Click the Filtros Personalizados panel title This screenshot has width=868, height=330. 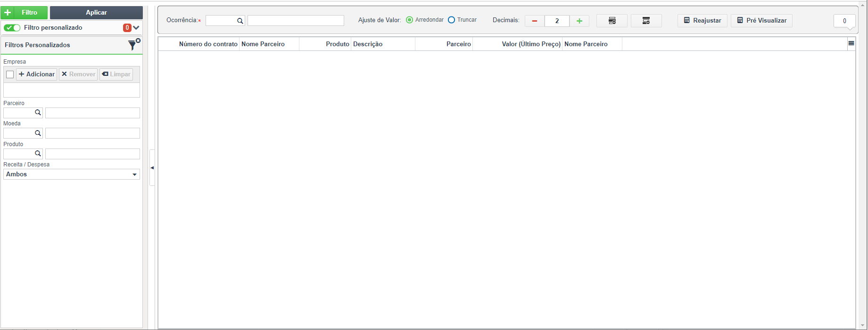[37, 45]
